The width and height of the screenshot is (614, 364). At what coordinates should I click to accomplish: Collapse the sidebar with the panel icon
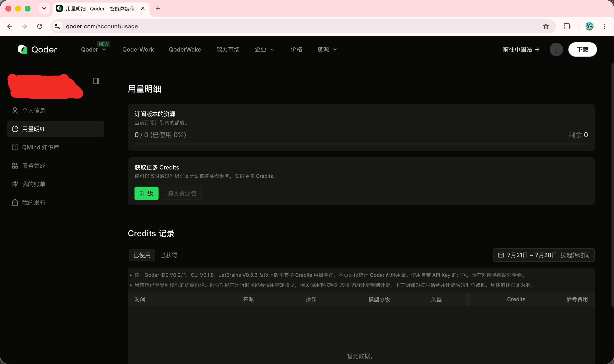tap(96, 81)
